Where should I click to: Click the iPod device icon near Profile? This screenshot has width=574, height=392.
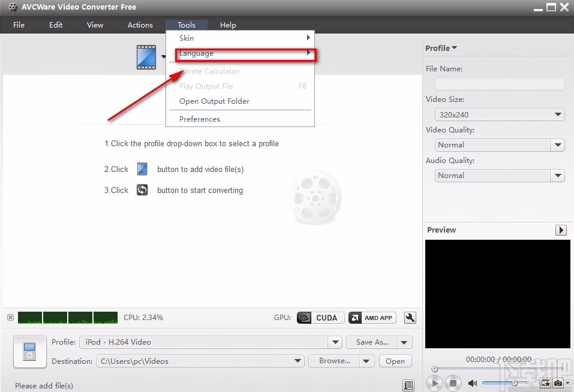pyautogui.click(x=29, y=351)
